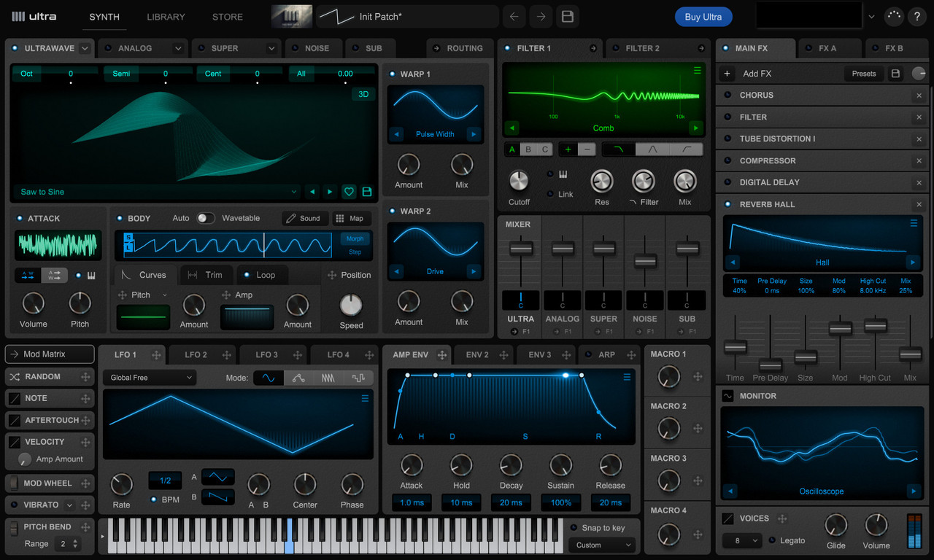Open the filter display menu icon

coord(698,71)
